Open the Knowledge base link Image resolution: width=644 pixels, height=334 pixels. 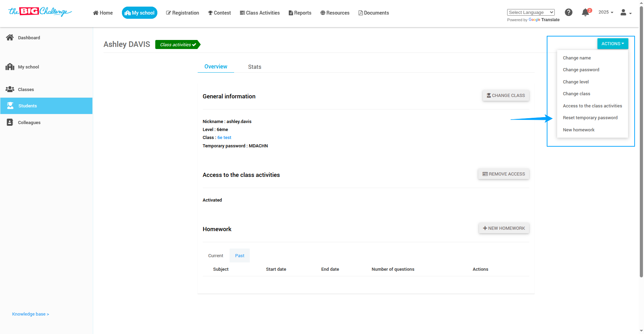coord(31,314)
